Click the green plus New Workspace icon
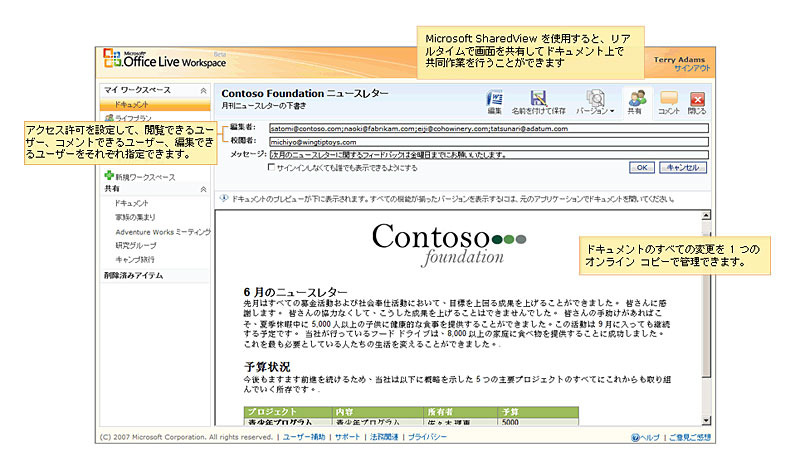The width and height of the screenshot is (800, 471). tap(109, 176)
